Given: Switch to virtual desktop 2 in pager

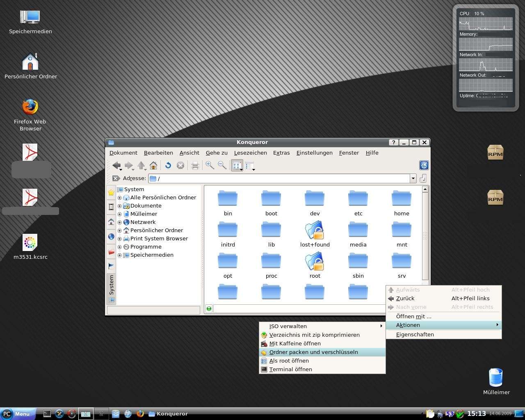Looking at the screenshot, I should [x=101, y=414].
